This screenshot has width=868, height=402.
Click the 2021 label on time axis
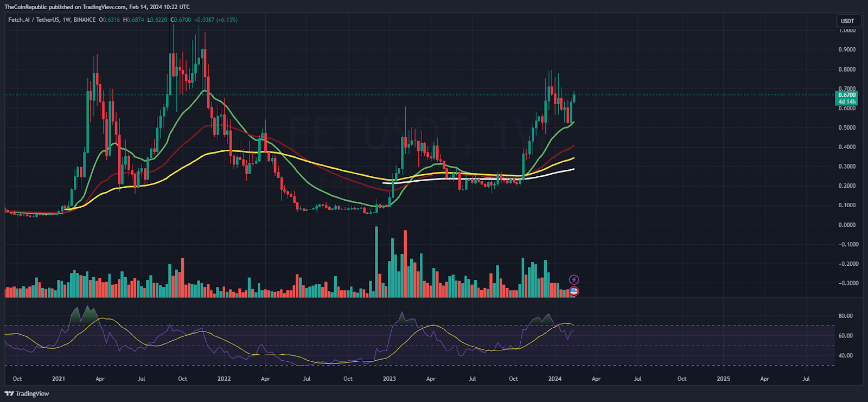(59, 379)
